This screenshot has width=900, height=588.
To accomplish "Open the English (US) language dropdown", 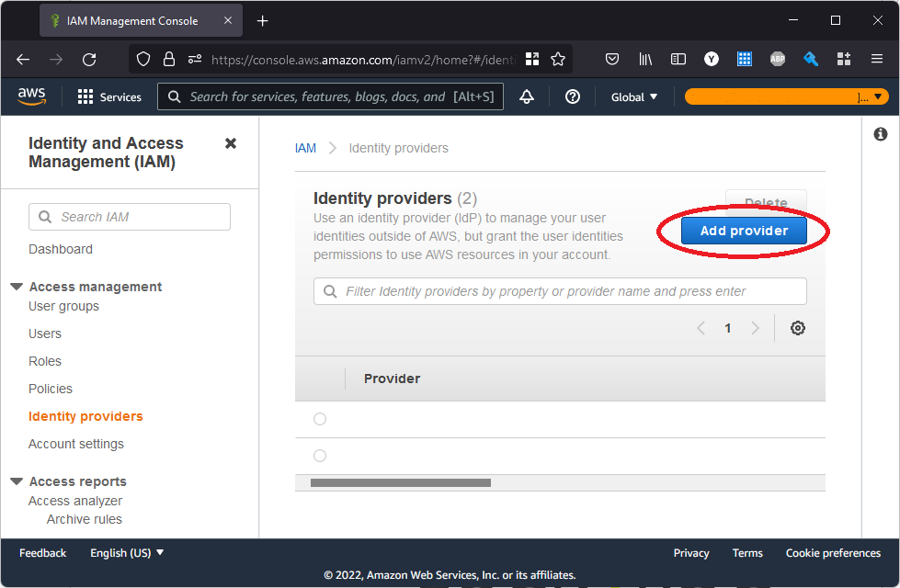I will coord(127,553).
